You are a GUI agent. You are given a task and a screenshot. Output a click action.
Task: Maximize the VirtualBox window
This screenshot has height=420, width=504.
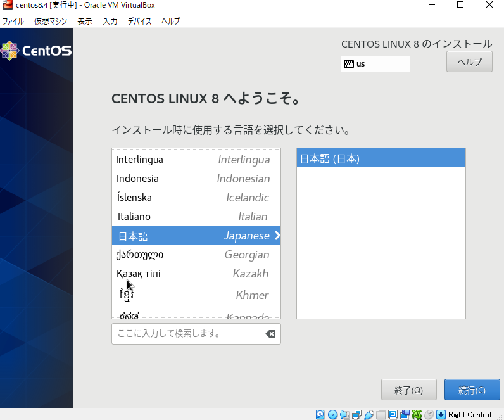[x=460, y=5]
